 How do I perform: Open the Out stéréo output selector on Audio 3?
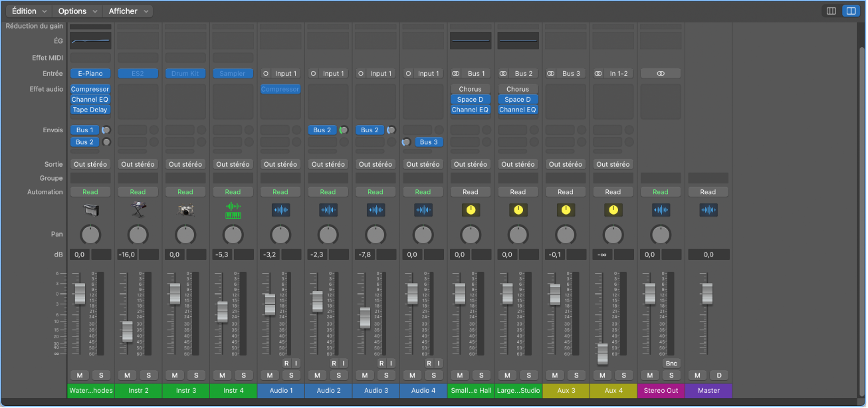(x=376, y=164)
